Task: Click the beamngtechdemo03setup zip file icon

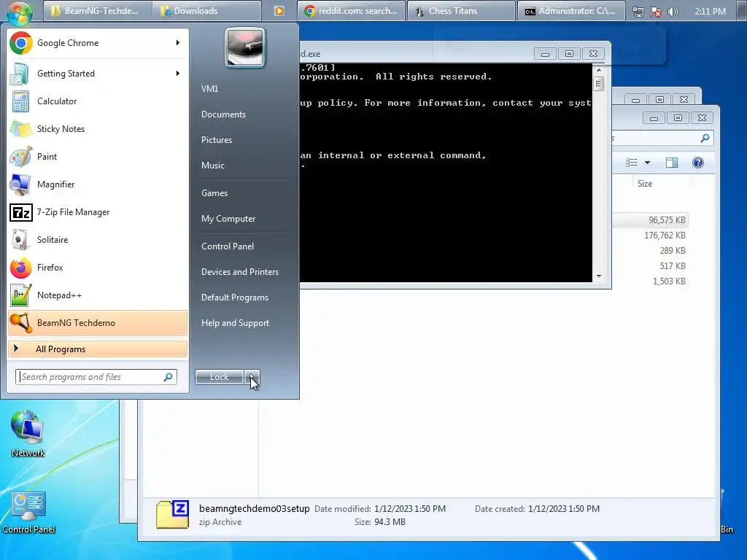Action: click(172, 514)
